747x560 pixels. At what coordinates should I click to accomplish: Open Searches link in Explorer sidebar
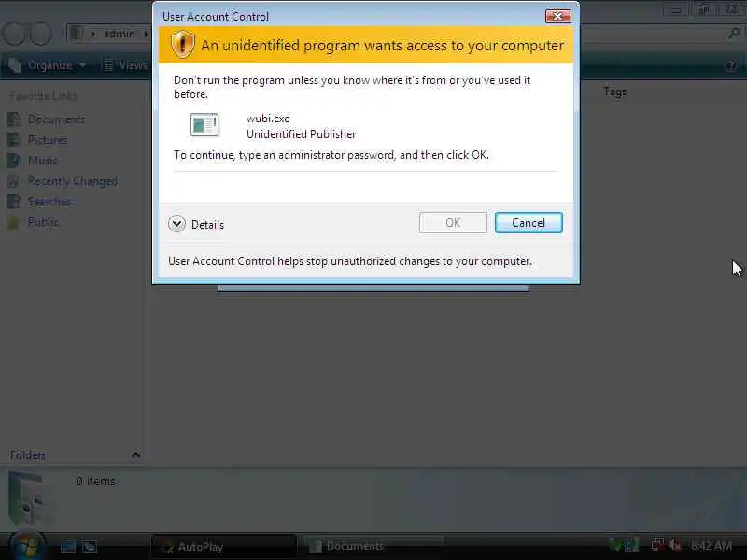point(49,202)
